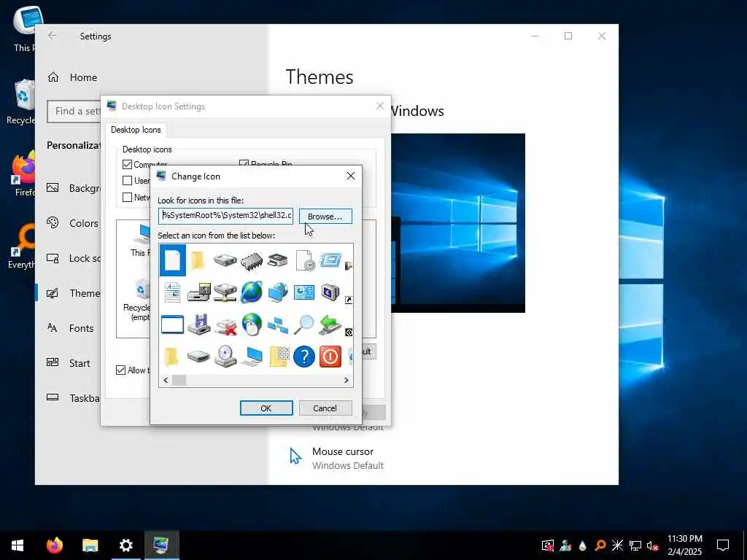747x560 pixels.
Task: Open the Windows Start menu
Action: pos(18,545)
